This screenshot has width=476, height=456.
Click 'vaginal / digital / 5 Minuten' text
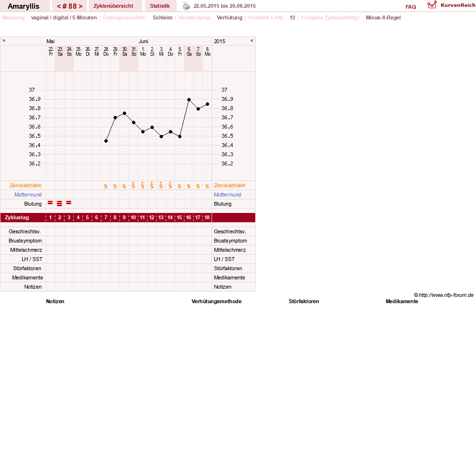point(64,17)
